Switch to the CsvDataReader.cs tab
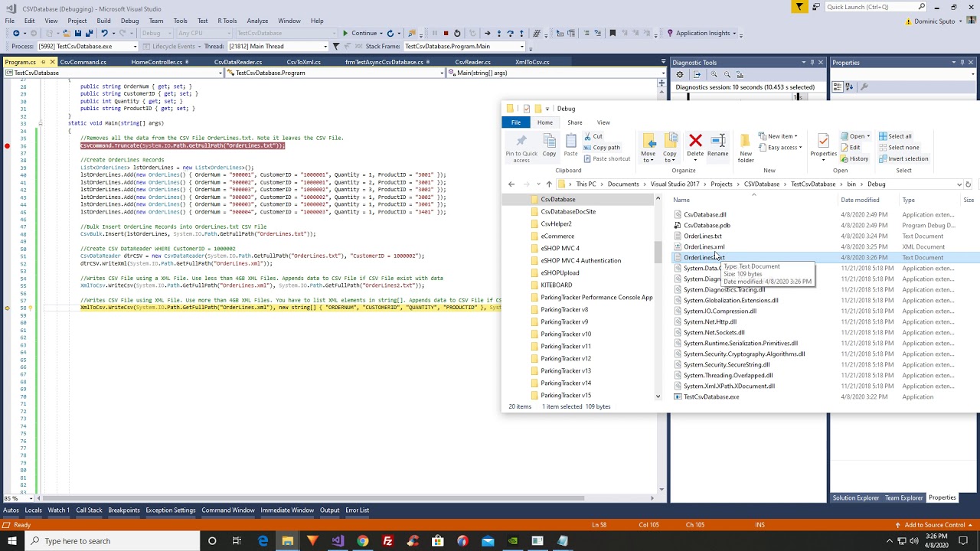Screen dimensions: 980x551 [238, 62]
